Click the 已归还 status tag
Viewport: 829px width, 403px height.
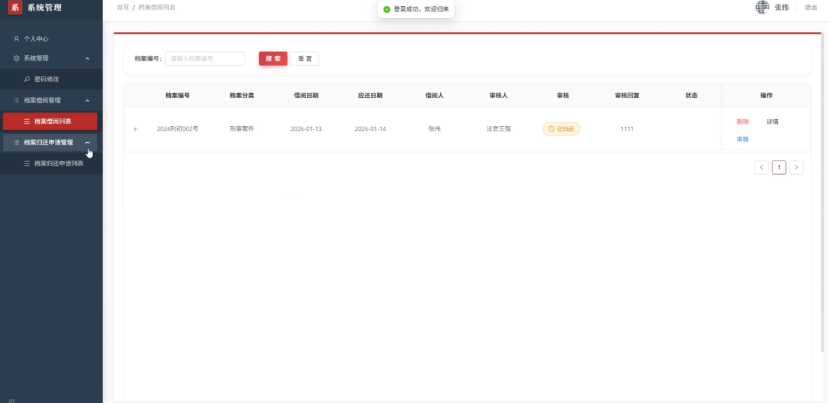tap(561, 129)
